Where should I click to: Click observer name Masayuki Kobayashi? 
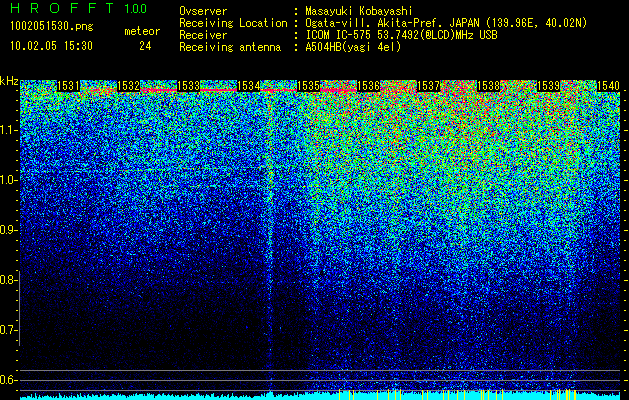[359, 11]
